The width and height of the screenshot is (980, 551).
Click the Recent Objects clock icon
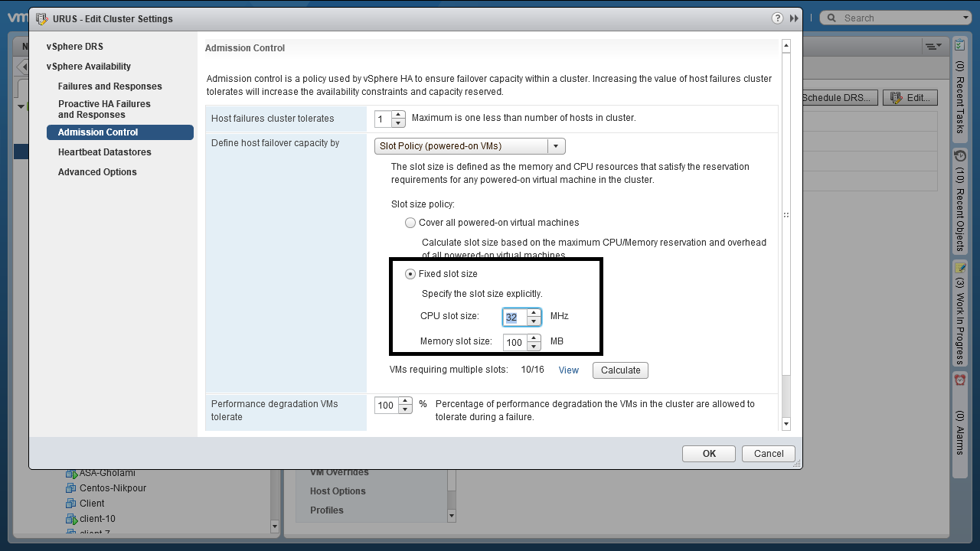coord(959,156)
